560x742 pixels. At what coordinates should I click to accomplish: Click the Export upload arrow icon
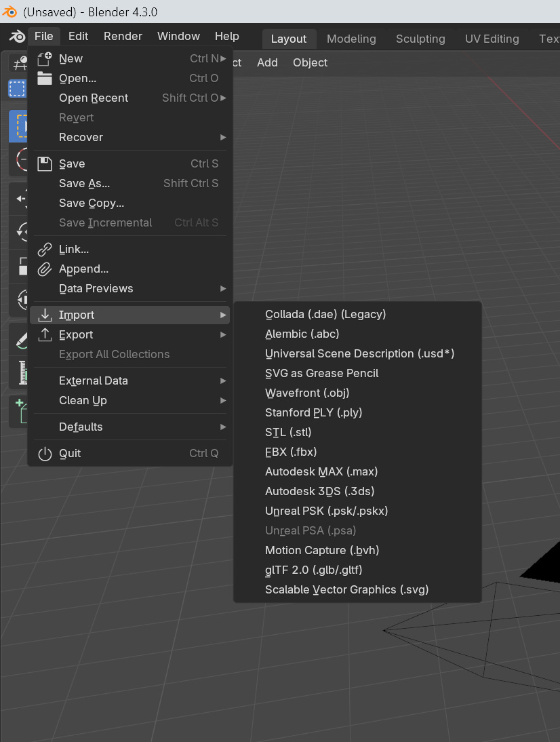45,334
